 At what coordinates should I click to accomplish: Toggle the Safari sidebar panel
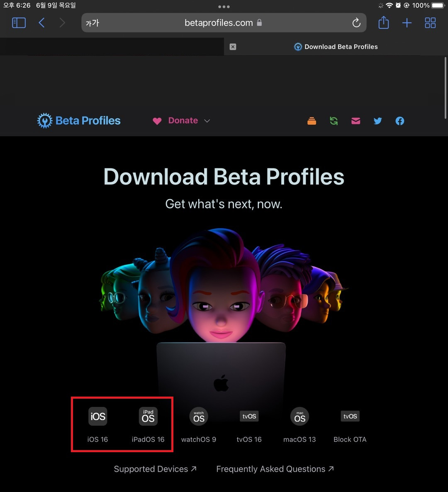[x=19, y=22]
